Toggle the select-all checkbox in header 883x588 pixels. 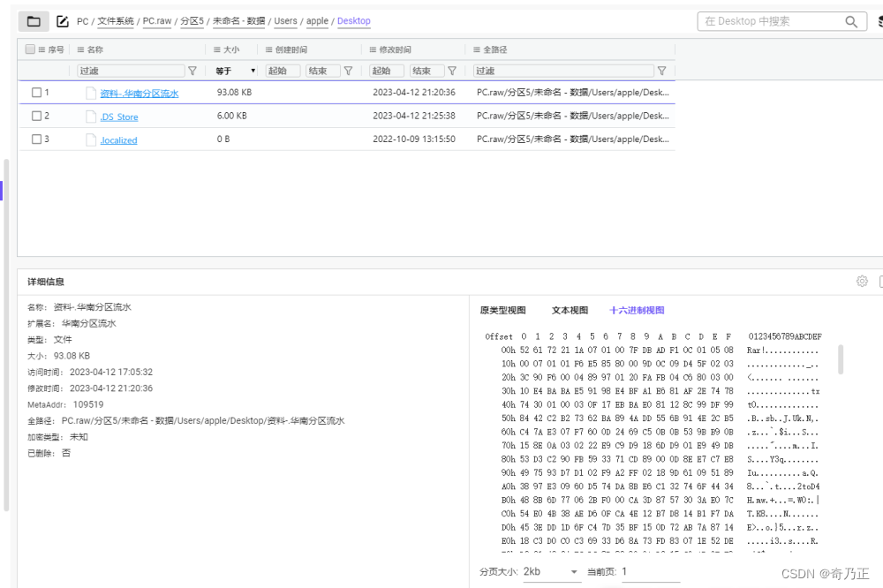coord(30,49)
